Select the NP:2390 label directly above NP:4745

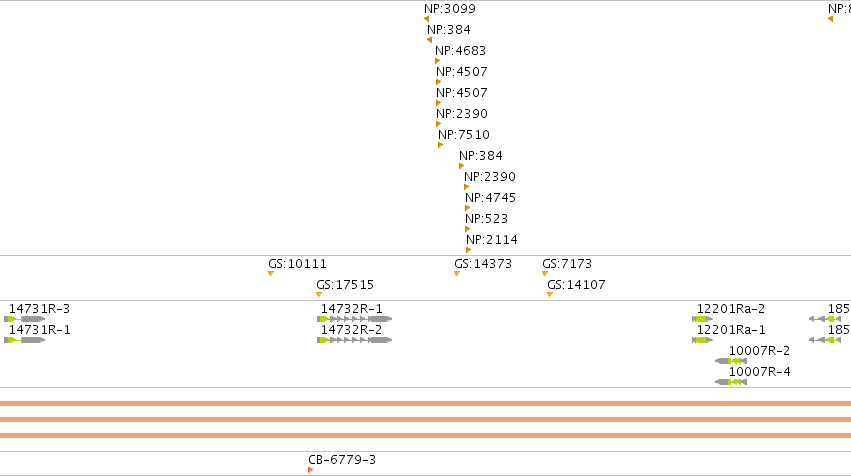pos(490,176)
